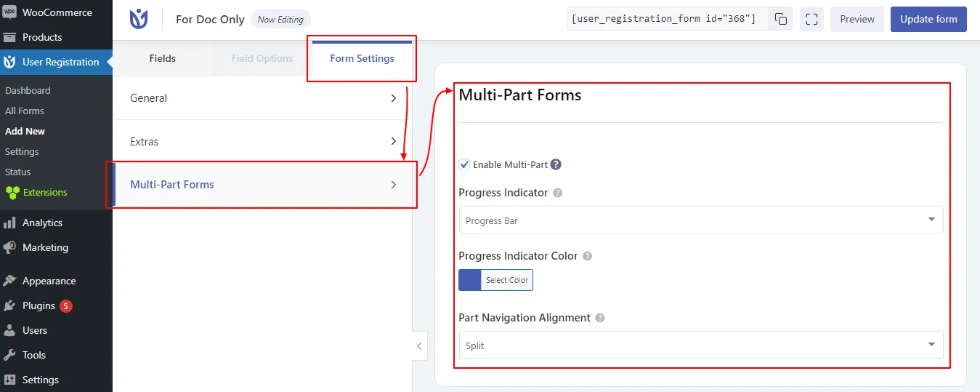Click the shortcode text field
The image size is (980, 392).
click(x=664, y=20)
